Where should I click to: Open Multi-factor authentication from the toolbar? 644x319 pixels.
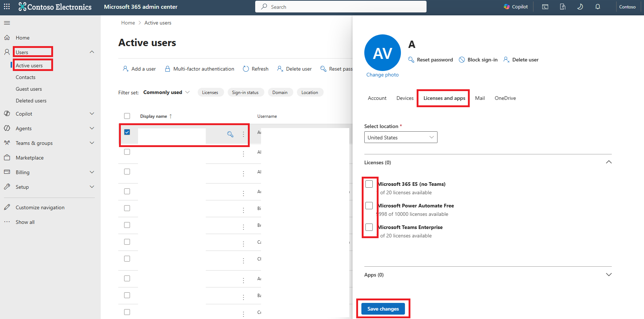[x=200, y=69]
